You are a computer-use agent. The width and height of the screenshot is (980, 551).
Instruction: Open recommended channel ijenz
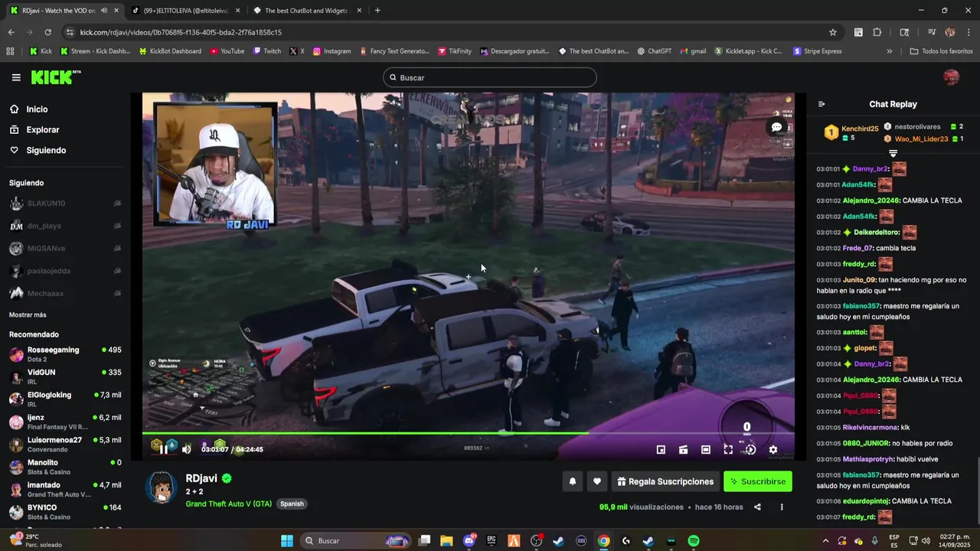point(65,422)
